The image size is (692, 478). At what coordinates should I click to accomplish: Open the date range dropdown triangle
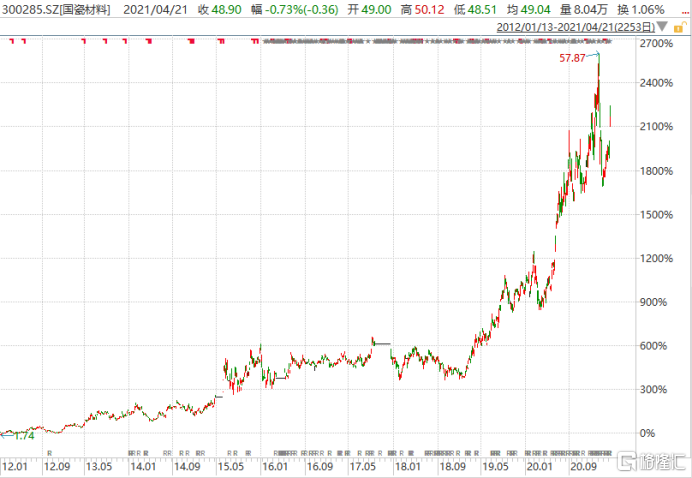pyautogui.click(x=662, y=27)
